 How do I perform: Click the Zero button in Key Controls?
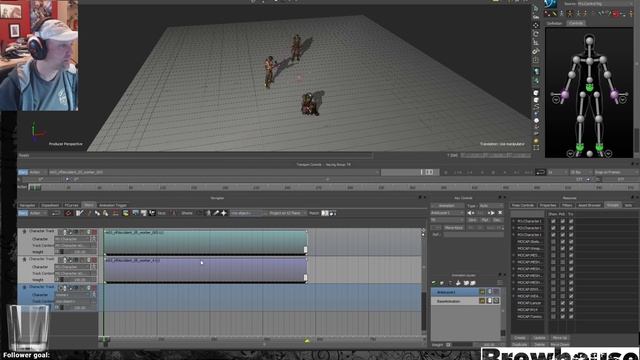tap(472, 220)
